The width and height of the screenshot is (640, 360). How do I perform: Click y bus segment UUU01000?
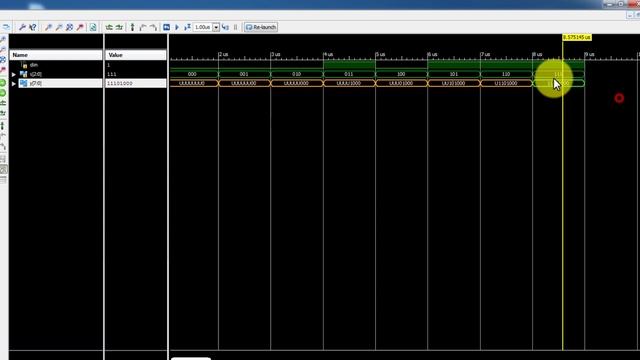coord(401,83)
